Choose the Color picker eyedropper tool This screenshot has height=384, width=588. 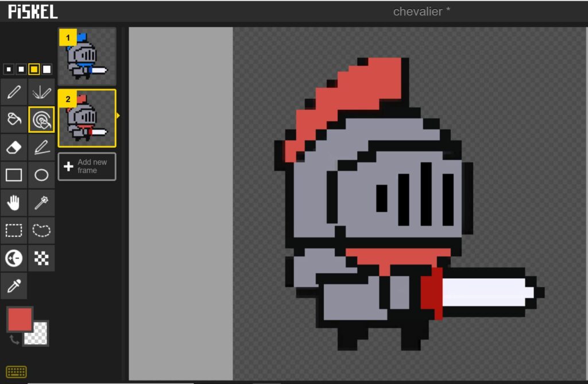[x=14, y=286]
